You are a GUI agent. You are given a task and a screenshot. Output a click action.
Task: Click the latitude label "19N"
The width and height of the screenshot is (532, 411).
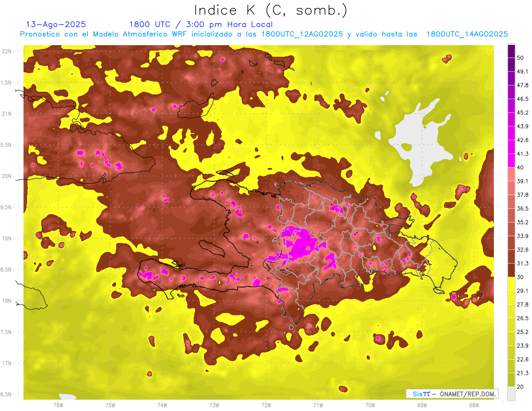tap(7, 239)
